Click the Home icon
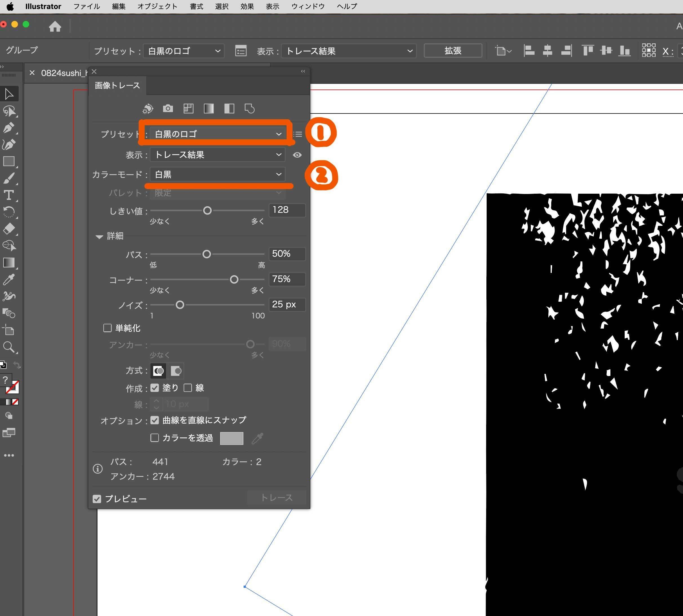Viewport: 683px width, 616px height. 55,26
